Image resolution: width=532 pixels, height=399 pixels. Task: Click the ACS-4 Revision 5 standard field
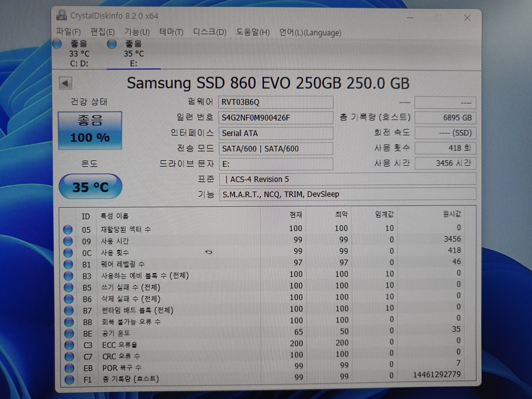click(x=348, y=179)
